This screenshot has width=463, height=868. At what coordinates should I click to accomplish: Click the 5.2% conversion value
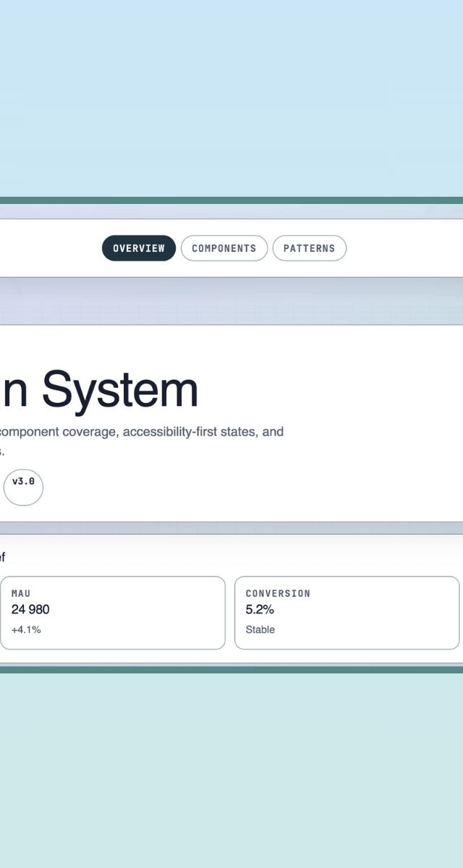click(x=260, y=610)
